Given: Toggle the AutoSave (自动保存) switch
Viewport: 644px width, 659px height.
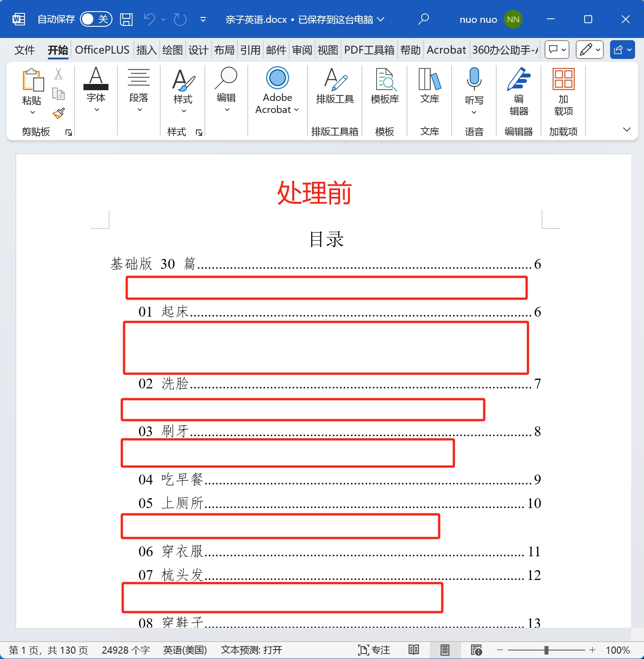Looking at the screenshot, I should (x=96, y=19).
